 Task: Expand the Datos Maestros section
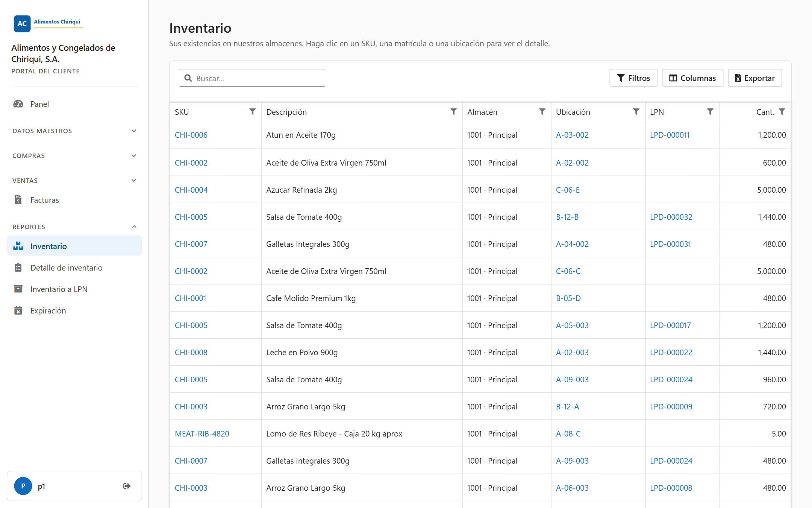point(74,131)
